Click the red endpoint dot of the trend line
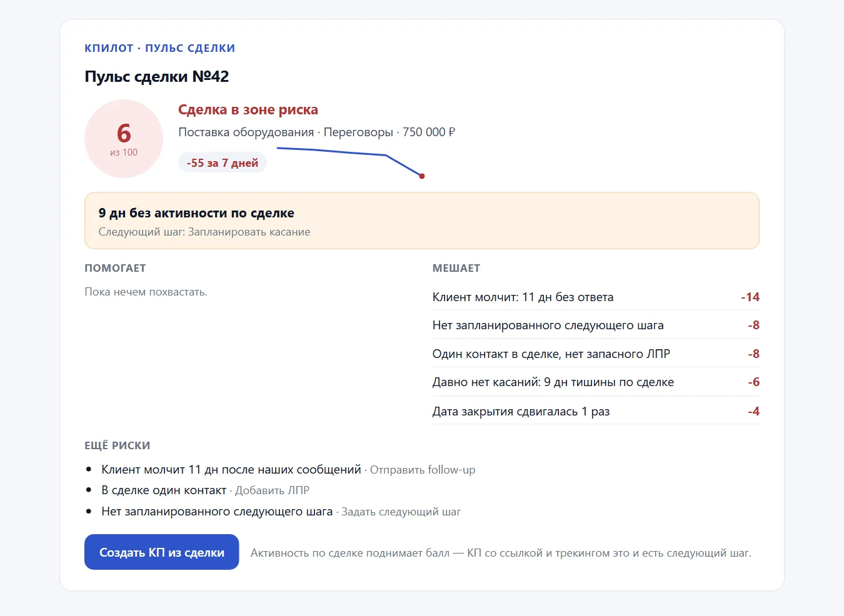The height and width of the screenshot is (616, 844). tap(422, 176)
